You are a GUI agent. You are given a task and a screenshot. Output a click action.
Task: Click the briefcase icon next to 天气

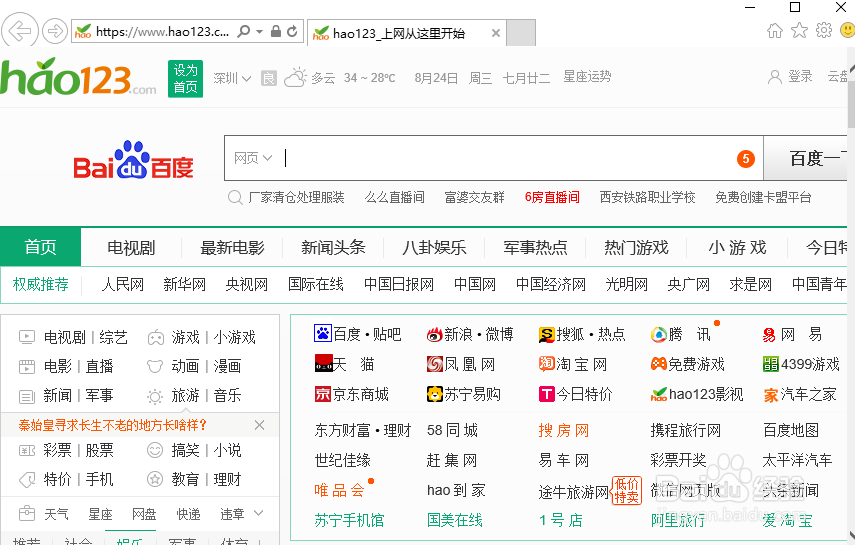(x=27, y=513)
